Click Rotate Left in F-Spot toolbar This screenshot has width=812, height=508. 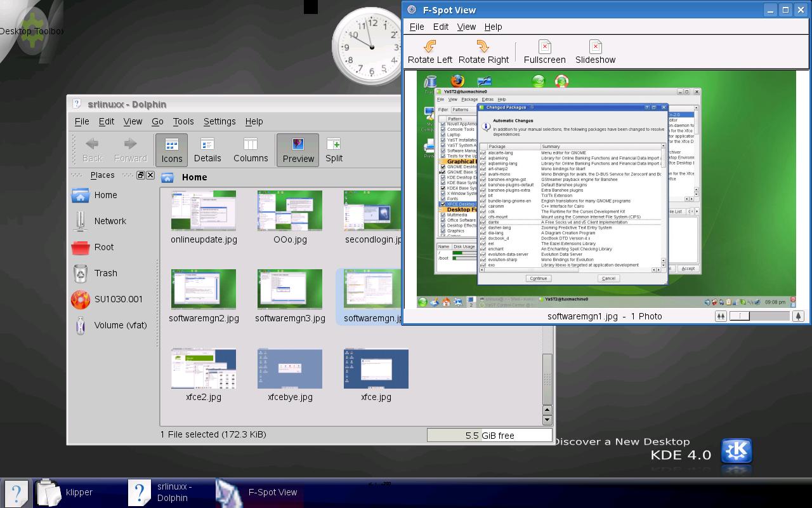point(430,52)
